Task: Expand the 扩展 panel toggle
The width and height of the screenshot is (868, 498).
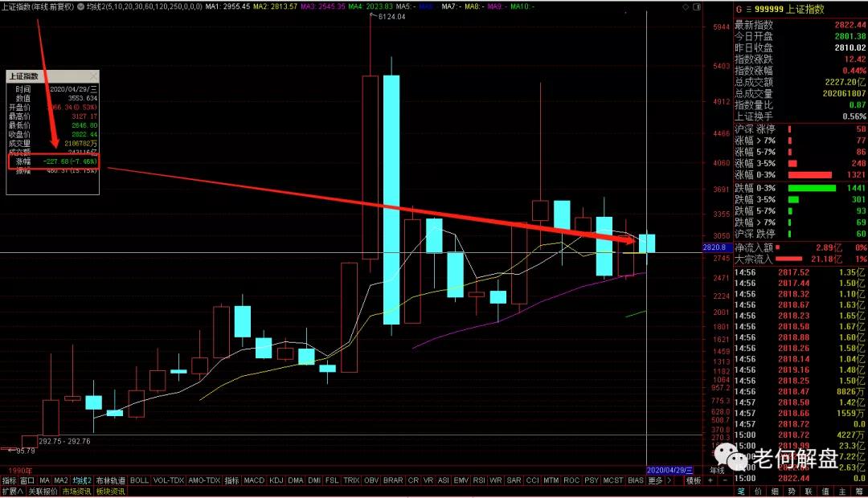Action: pyautogui.click(x=12, y=492)
